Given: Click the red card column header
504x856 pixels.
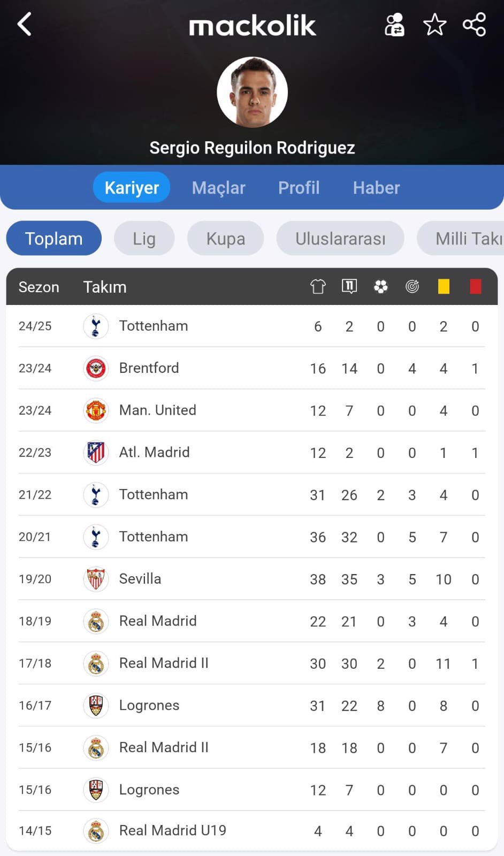Looking at the screenshot, I should coord(475,287).
